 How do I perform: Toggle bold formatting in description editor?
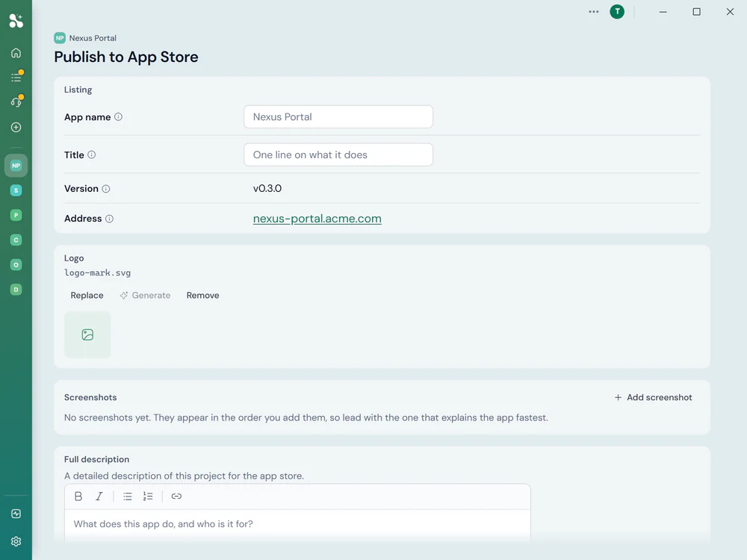click(78, 497)
